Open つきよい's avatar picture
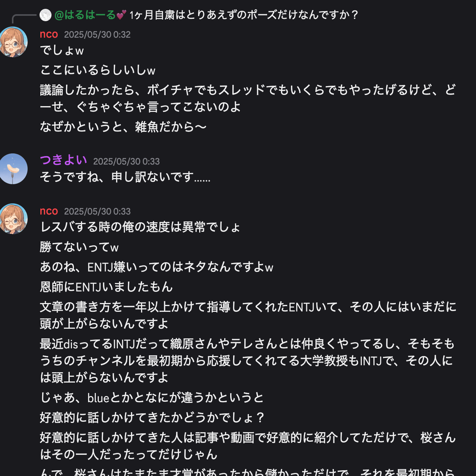The image size is (476, 476). [13, 169]
